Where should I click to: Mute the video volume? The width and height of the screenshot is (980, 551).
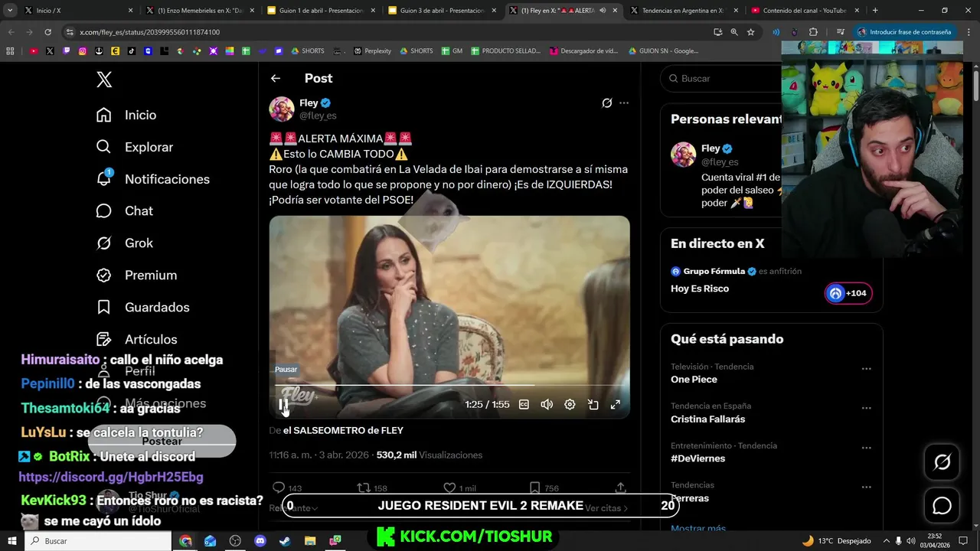pos(547,404)
